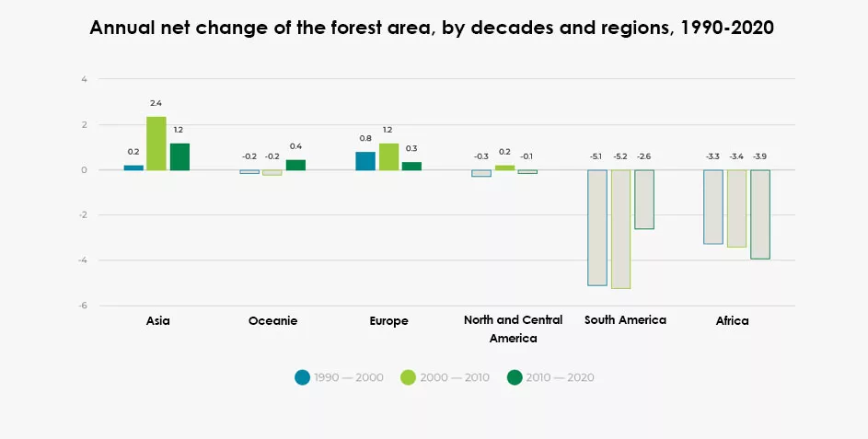The width and height of the screenshot is (868, 439).
Task: Click the chart title text
Action: coord(432,29)
